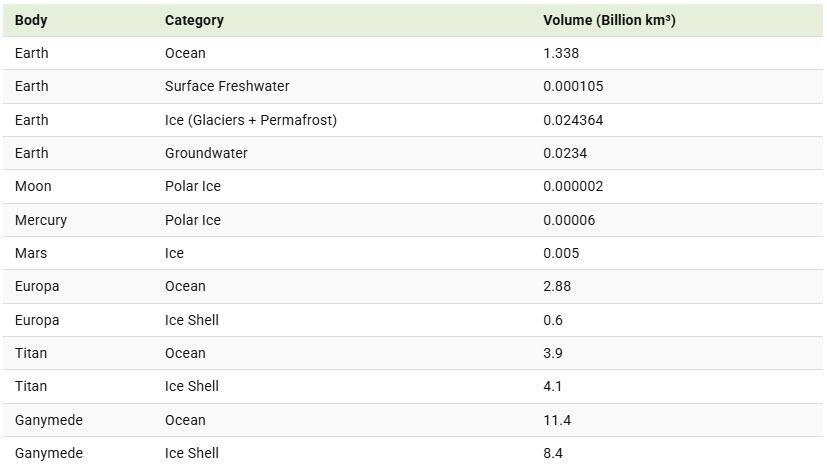Click the Mars volume value 0.005

[561, 253]
